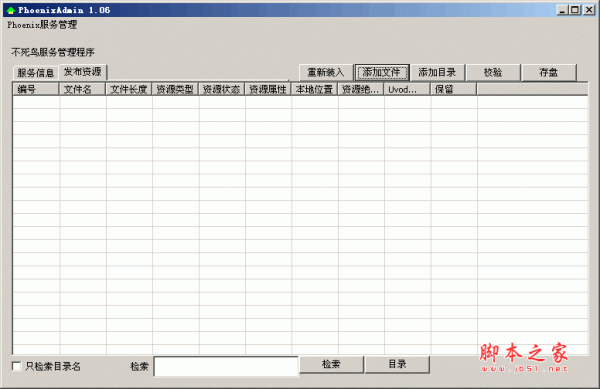Close the PhoenixAdmin window
The image size is (600, 389).
[589, 10]
